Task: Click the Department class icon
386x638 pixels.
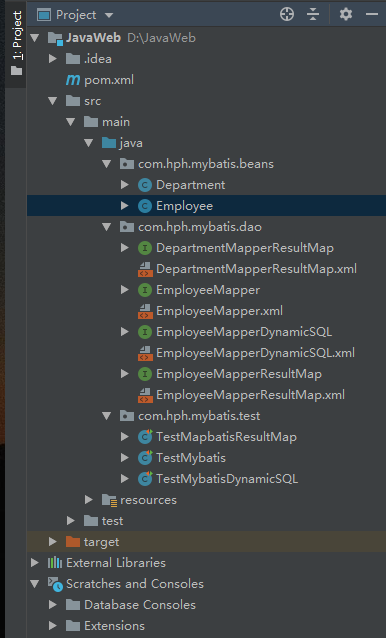Action: tap(145, 185)
